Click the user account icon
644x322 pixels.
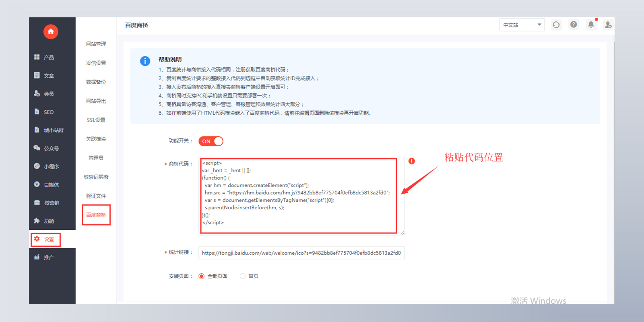[x=608, y=25]
